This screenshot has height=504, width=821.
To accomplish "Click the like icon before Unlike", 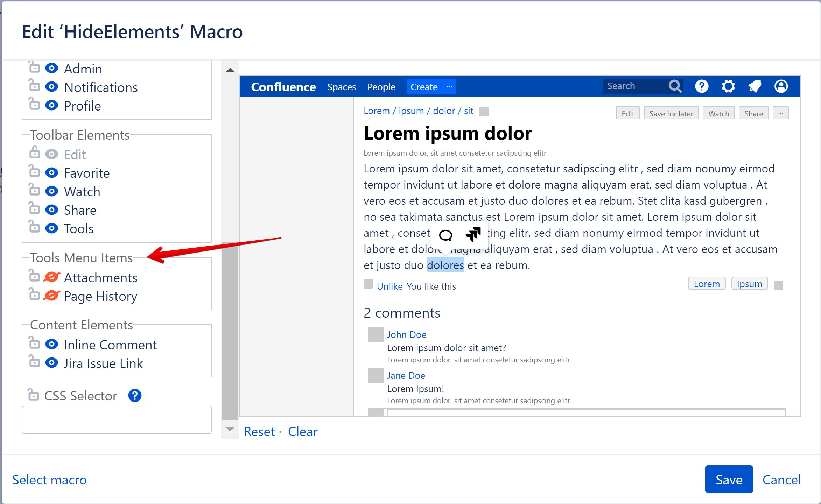I will 368,284.
